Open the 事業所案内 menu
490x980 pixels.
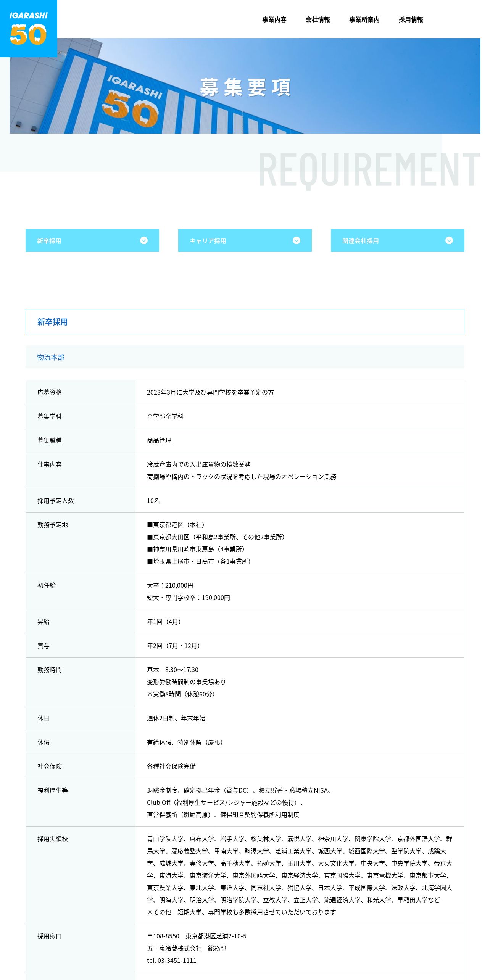pos(364,19)
